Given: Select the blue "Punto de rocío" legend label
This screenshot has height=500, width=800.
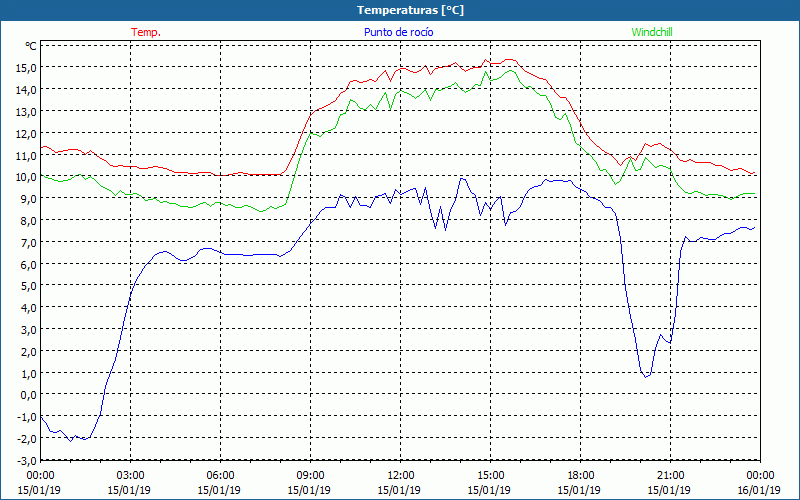Looking at the screenshot, I should tap(398, 32).
